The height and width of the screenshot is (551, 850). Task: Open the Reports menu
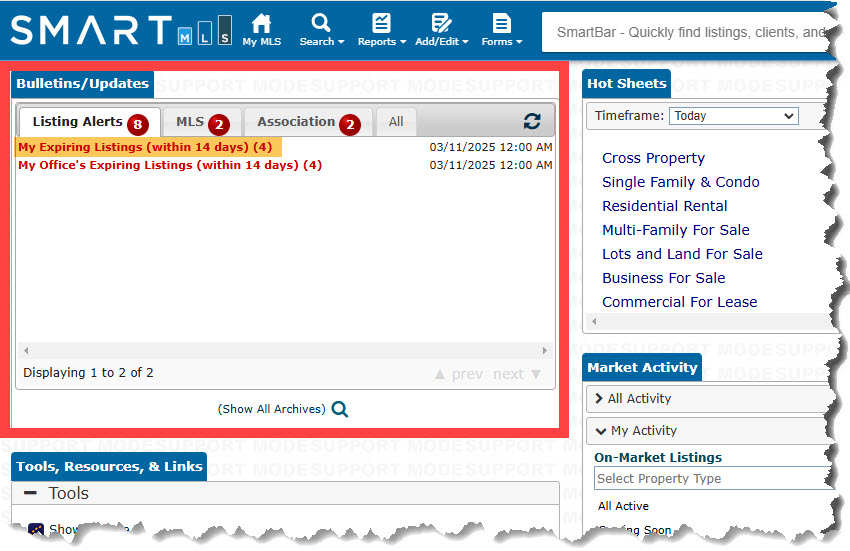point(382,30)
